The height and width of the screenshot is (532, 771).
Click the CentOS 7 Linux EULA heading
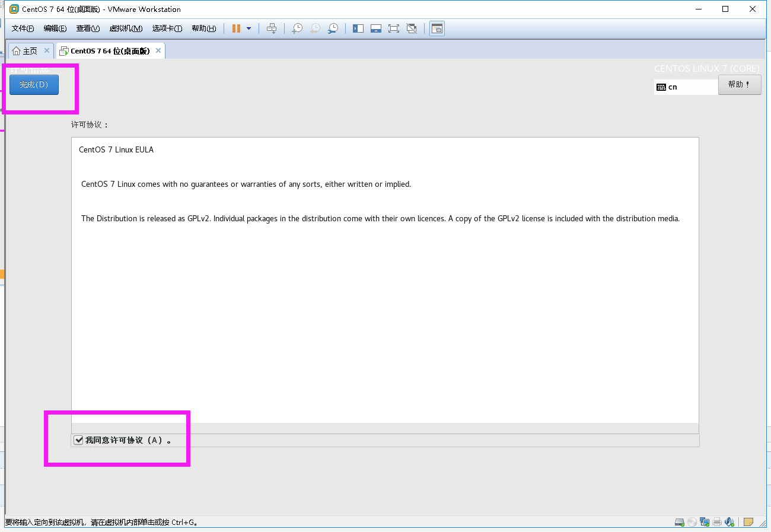coord(116,150)
